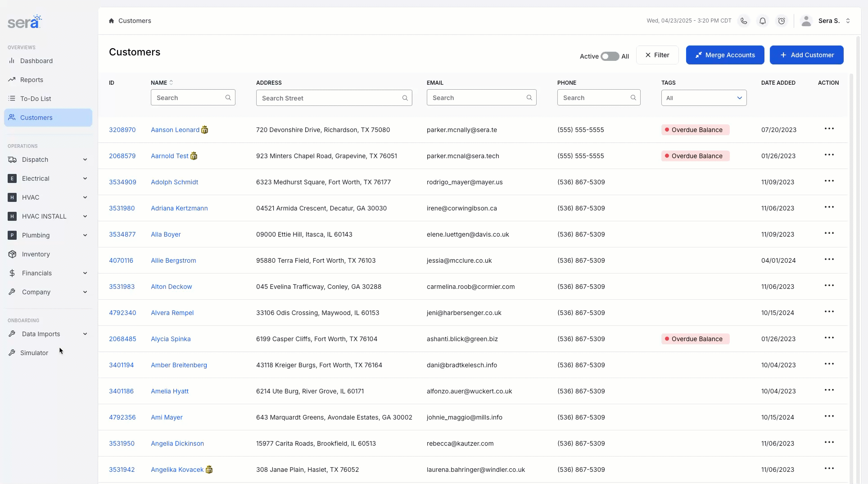Click the home icon in the breadcrumb

[x=112, y=21]
